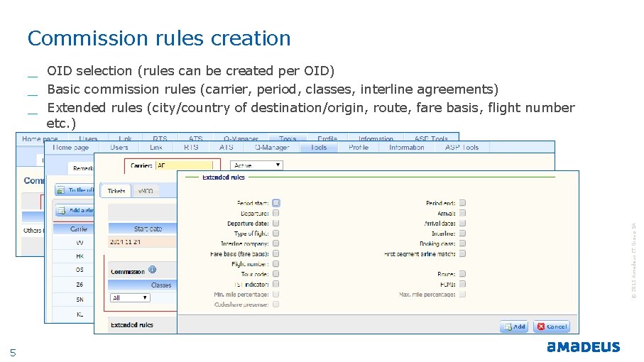644x362 pixels.
Task: Tick the Period start checkbox
Action: (x=276, y=203)
